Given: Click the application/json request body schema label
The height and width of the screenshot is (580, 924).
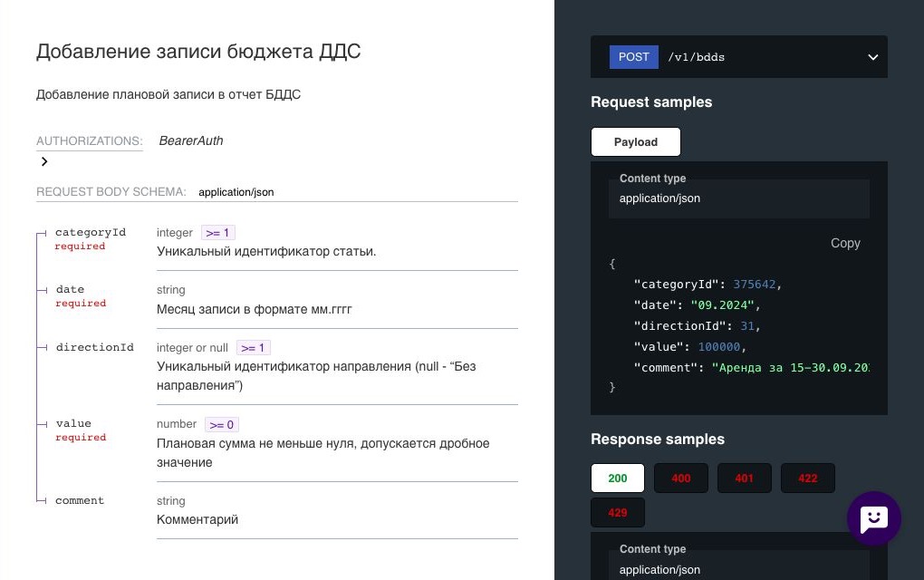Looking at the screenshot, I should (236, 192).
